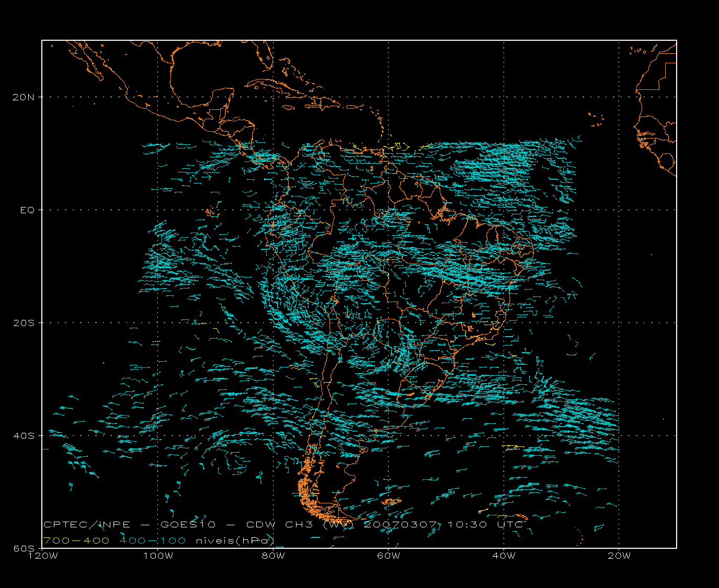Click the 20W longitude label
Screen dimensions: 719x588
pos(619,556)
